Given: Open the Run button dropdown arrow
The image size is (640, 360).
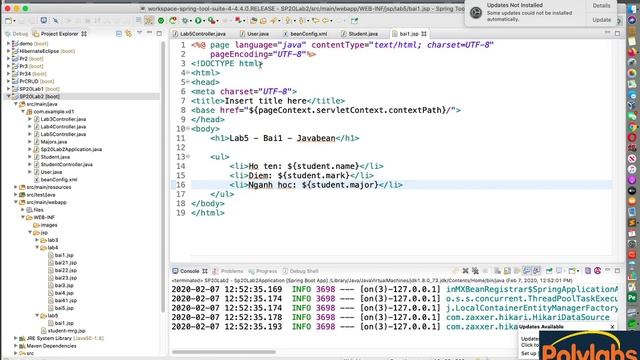Looking at the screenshot, I should 204,20.
